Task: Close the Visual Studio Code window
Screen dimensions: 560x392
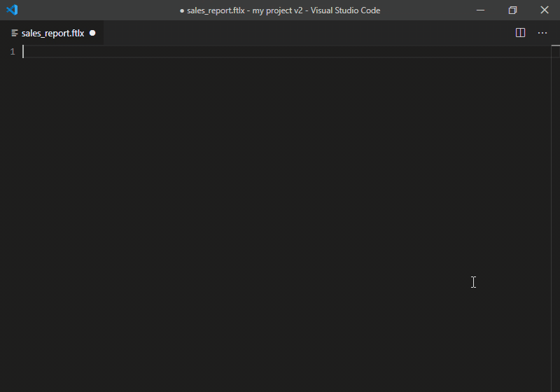Action: [x=545, y=10]
